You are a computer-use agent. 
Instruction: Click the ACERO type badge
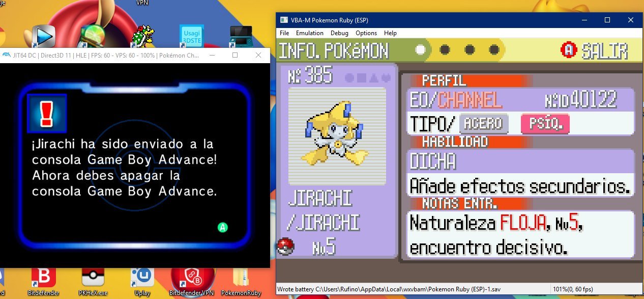pyautogui.click(x=484, y=123)
